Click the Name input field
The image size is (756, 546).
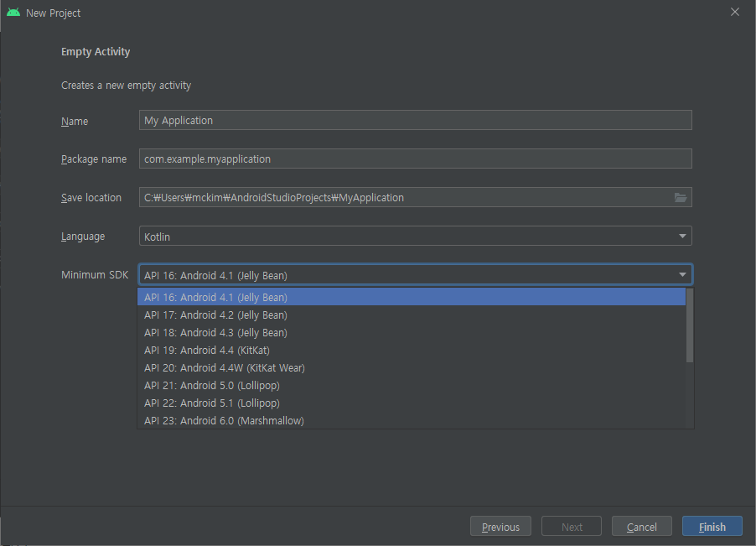pos(416,120)
